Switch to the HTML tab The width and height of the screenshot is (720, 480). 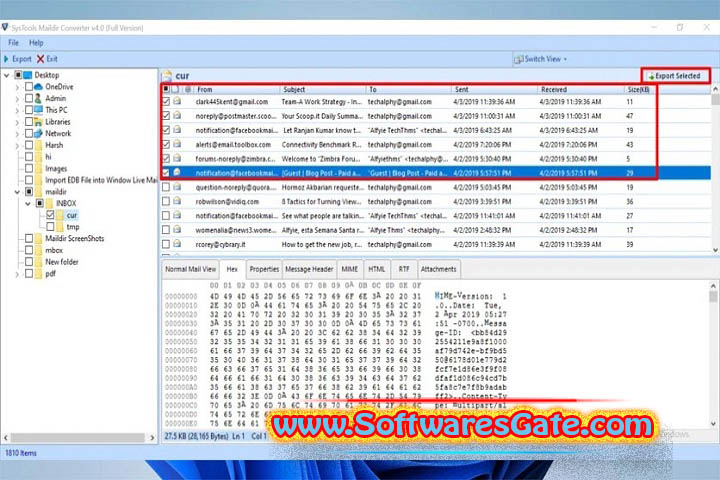pos(377,269)
